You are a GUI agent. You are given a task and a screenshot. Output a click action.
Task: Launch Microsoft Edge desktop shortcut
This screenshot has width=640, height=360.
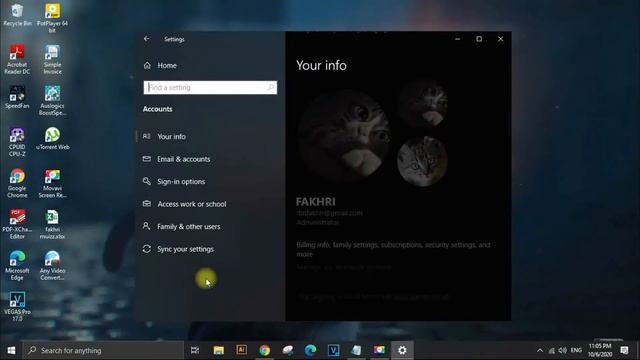click(x=17, y=265)
